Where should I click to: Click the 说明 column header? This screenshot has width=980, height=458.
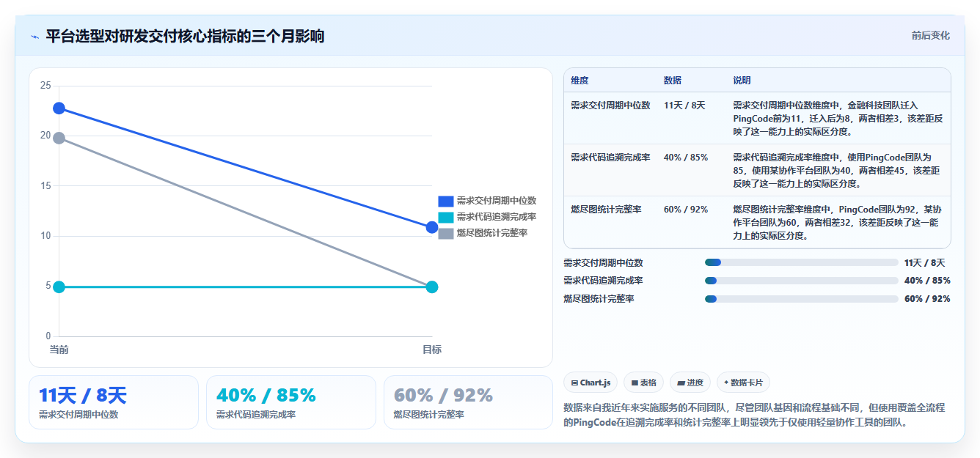point(742,81)
